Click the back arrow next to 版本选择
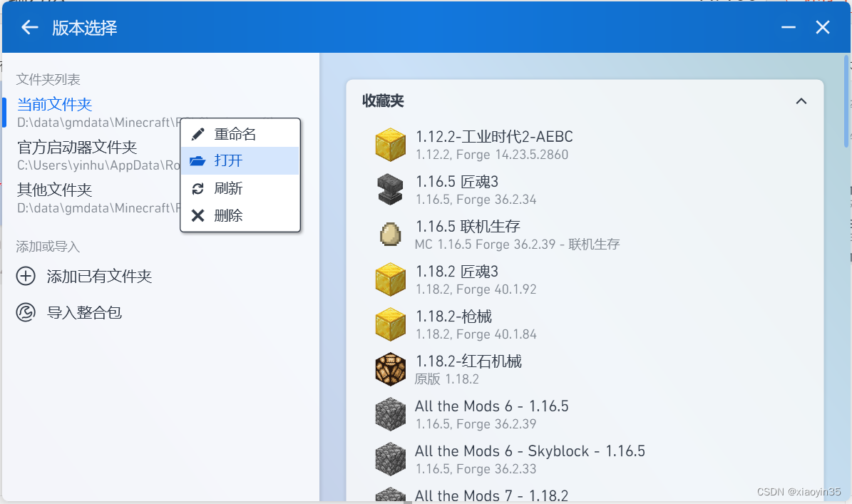The image size is (852, 504). click(x=29, y=27)
